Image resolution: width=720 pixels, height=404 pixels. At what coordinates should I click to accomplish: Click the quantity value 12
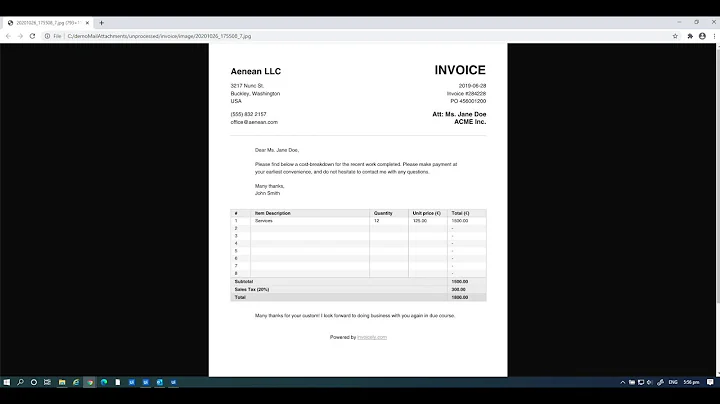pyautogui.click(x=377, y=221)
